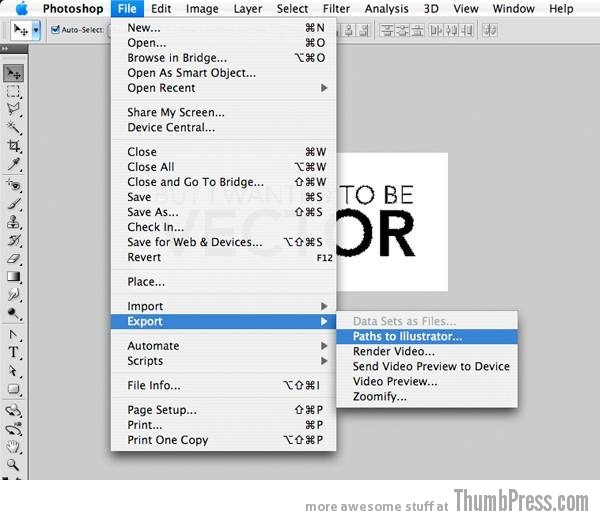Select the Burn tool

tap(13, 313)
